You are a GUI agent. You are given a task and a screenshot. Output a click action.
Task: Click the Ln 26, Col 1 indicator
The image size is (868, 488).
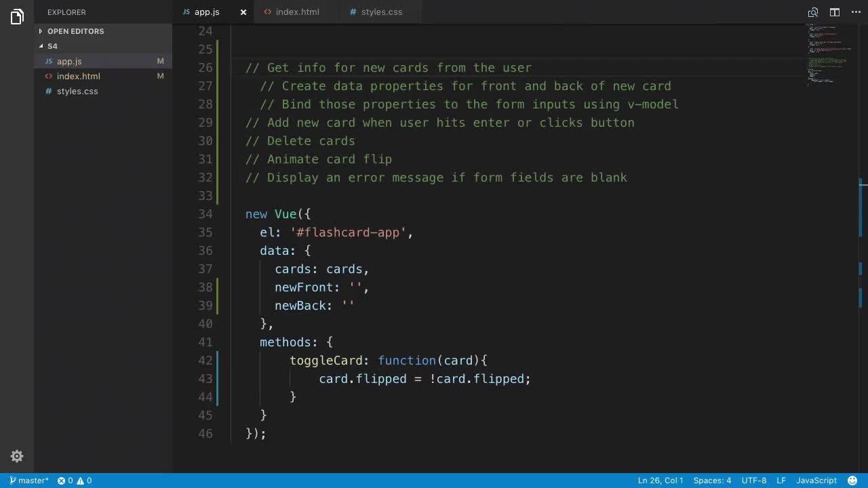pos(660,481)
